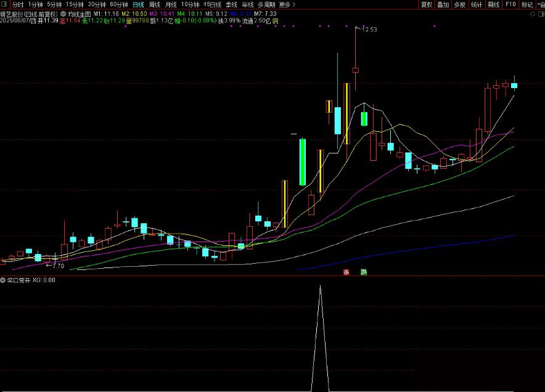Click the red 涨 marker at chart bottom
Viewport: 545px width, 392px height.
[346, 271]
